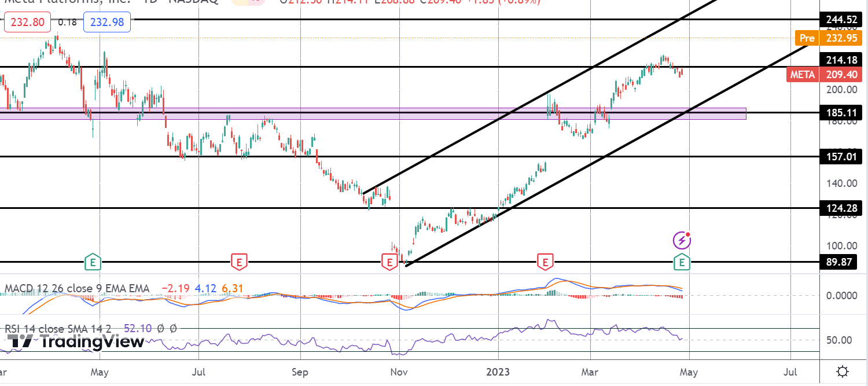
Task: Open the red earnings marker near July 2022
Action: pos(239,262)
